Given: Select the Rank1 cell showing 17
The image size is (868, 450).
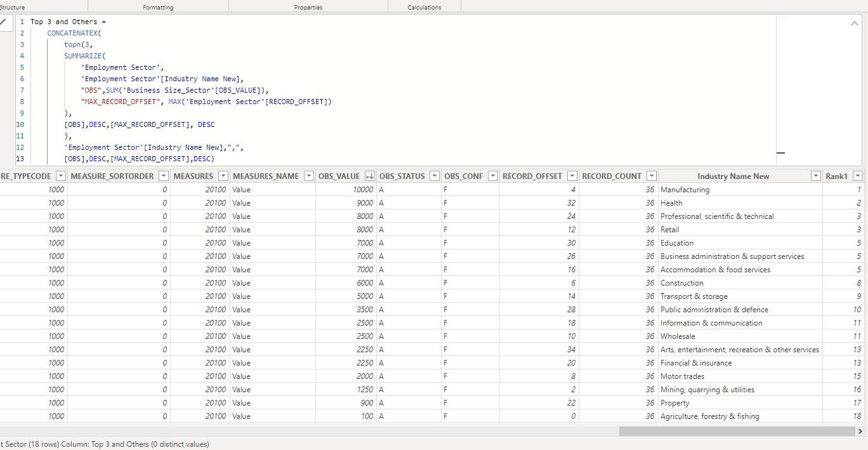Looking at the screenshot, I should click(843, 403).
